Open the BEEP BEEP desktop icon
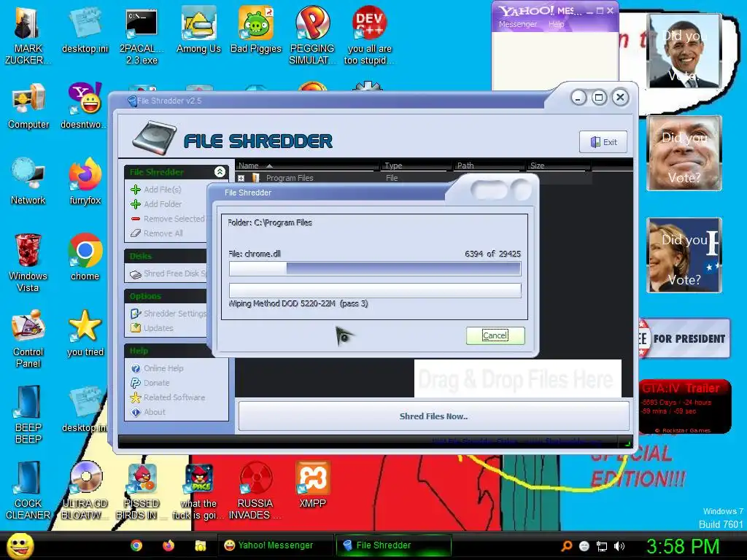The width and height of the screenshot is (747, 560). tap(28, 414)
